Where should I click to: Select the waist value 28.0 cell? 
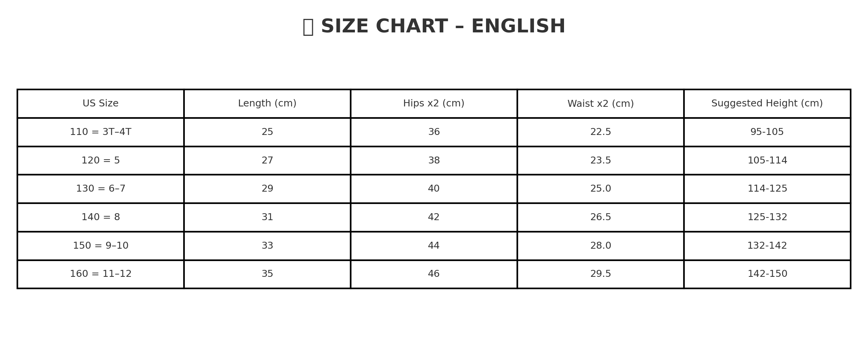click(600, 246)
